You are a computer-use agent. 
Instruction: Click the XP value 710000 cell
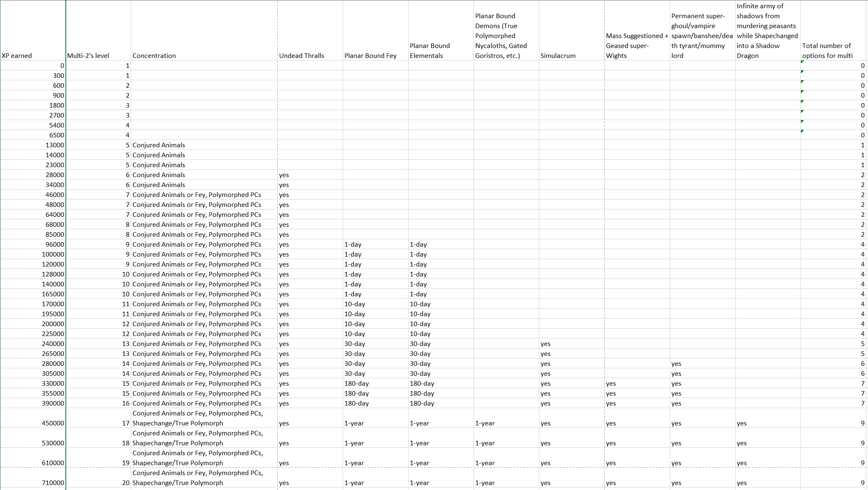tap(33, 478)
